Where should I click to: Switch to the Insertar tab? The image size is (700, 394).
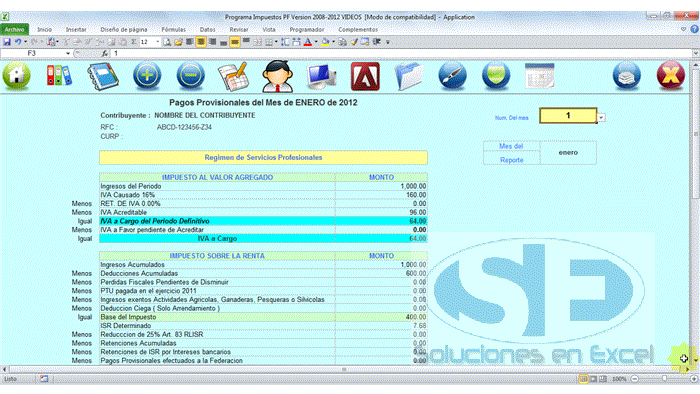76,29
